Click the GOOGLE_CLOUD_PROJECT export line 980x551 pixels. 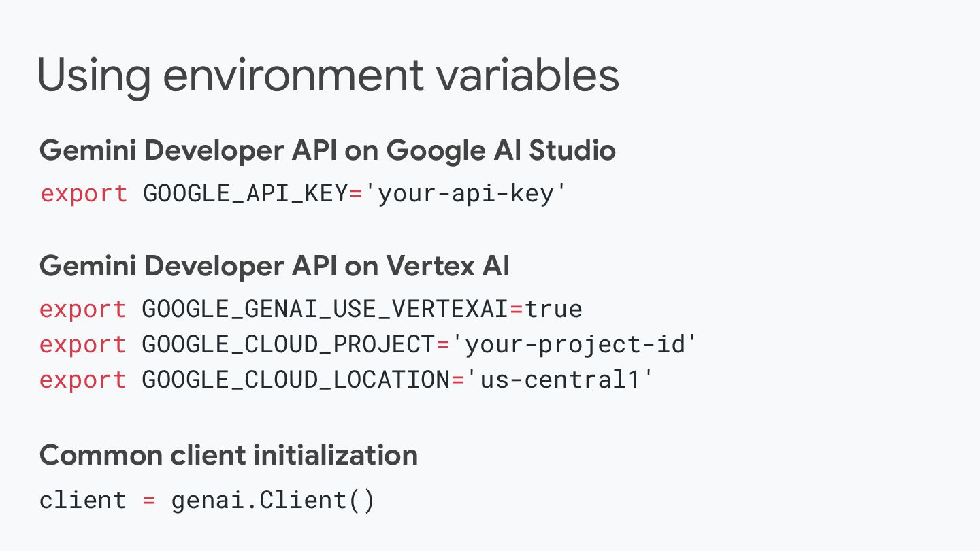tap(369, 345)
